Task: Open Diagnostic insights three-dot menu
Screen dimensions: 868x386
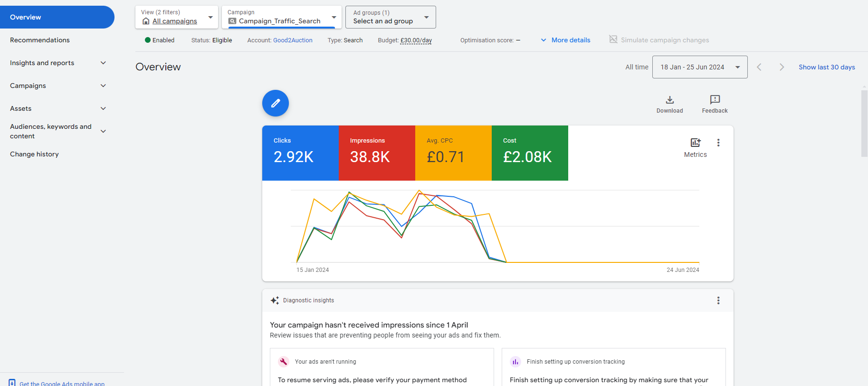Action: (718, 300)
